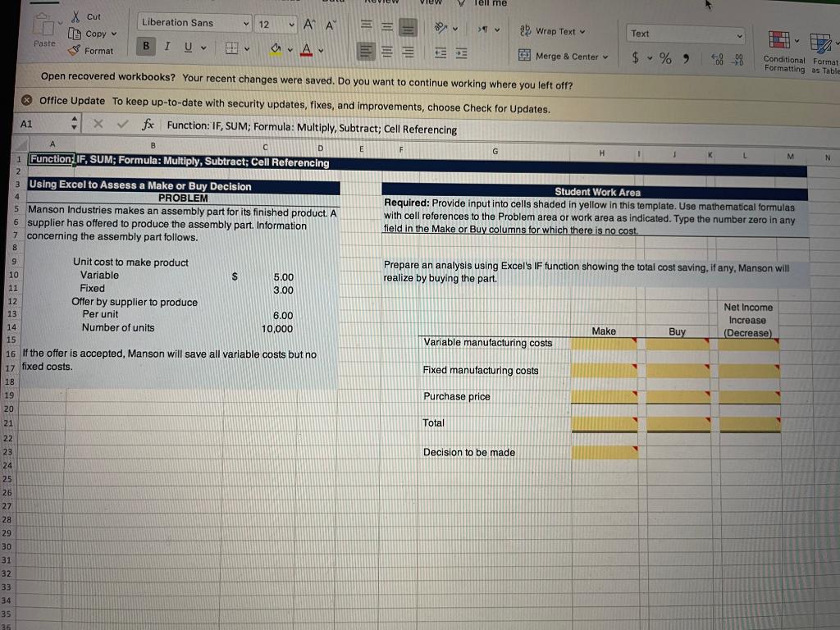Image resolution: width=840 pixels, height=630 pixels.
Task: Toggle Bold formatting on
Action: point(145,47)
